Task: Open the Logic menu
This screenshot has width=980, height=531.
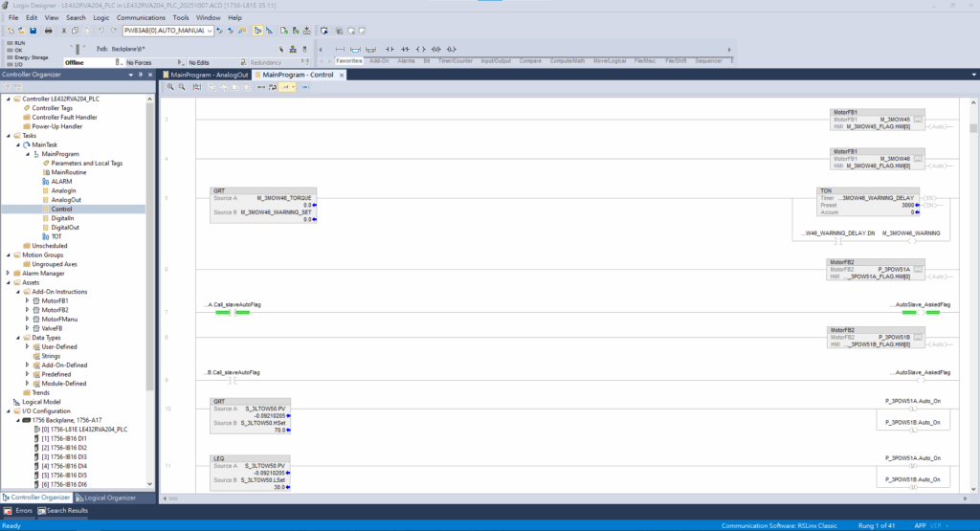Action: pyautogui.click(x=100, y=17)
